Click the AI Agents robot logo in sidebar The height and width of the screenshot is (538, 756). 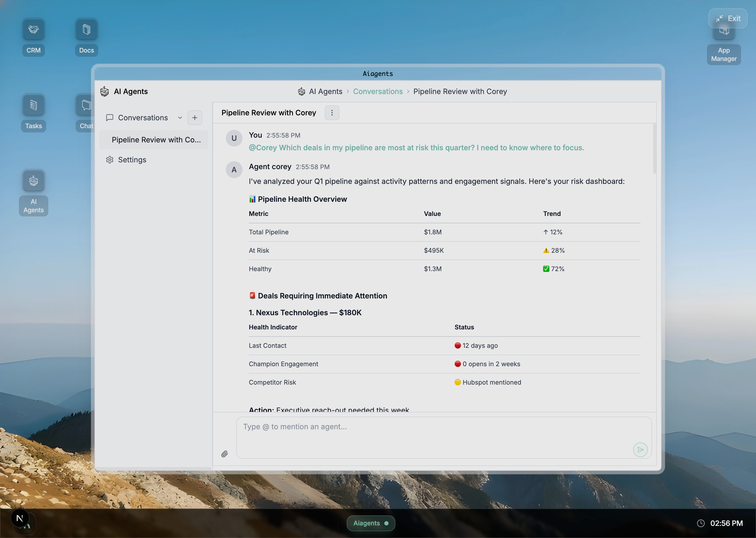104,91
